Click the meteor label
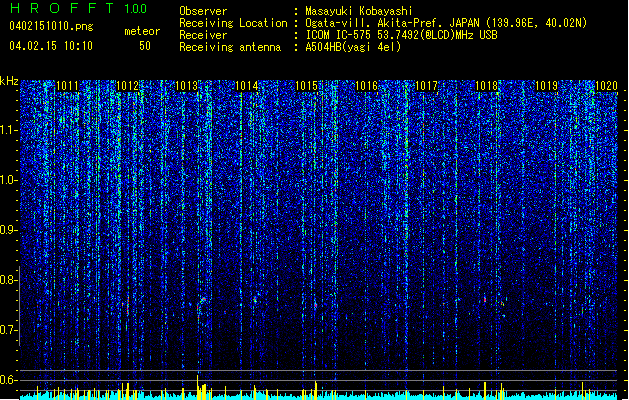The height and width of the screenshot is (400, 629). coord(142,31)
